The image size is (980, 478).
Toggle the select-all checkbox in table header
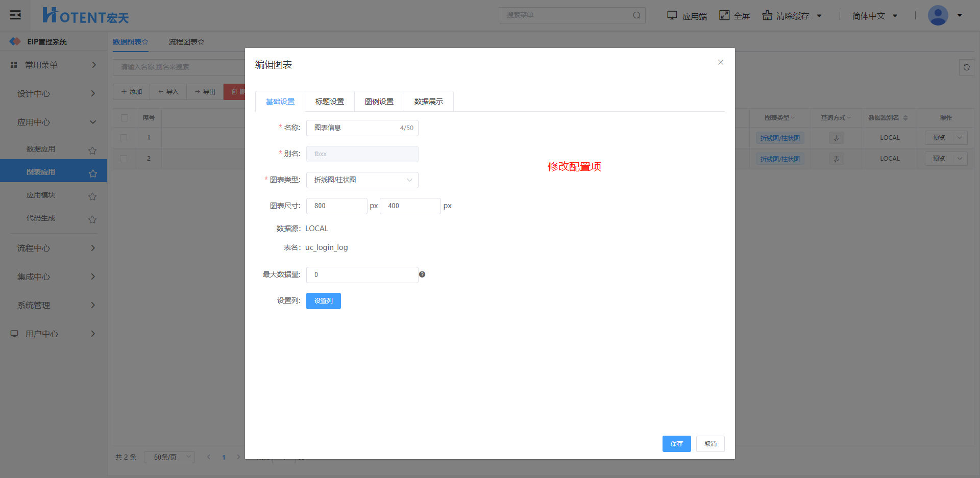pos(124,118)
